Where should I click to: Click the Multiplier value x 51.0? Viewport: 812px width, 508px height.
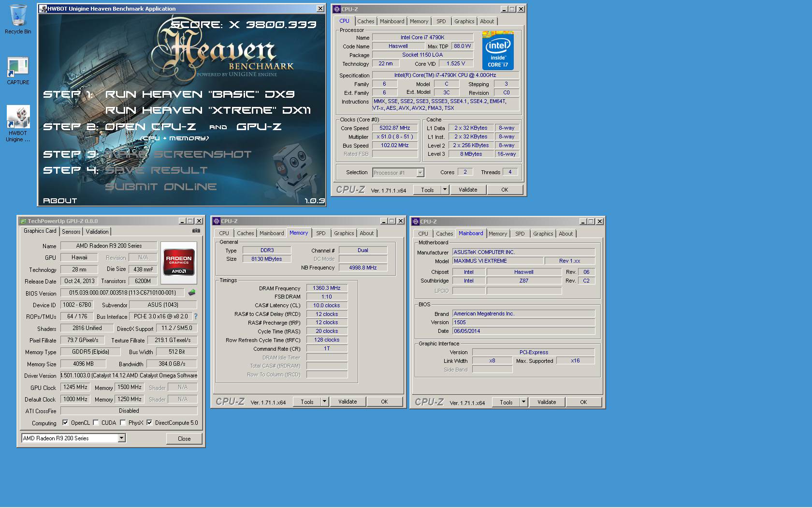394,137
